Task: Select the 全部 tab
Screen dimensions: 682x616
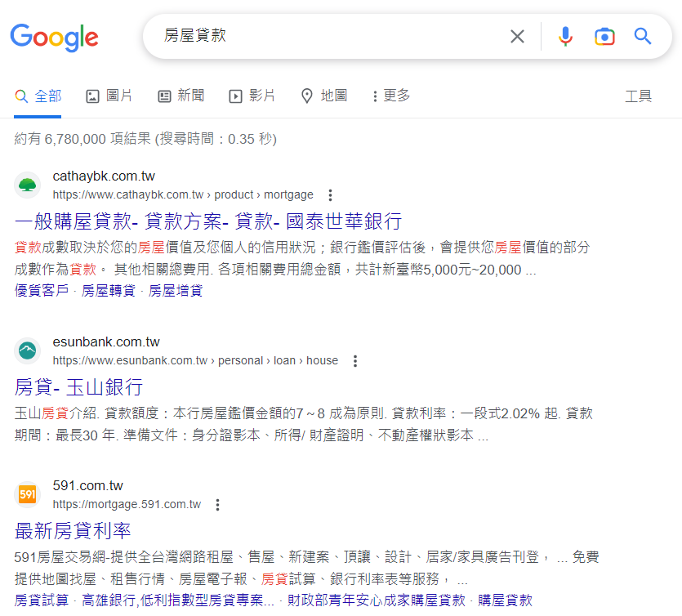Action: pyautogui.click(x=38, y=96)
